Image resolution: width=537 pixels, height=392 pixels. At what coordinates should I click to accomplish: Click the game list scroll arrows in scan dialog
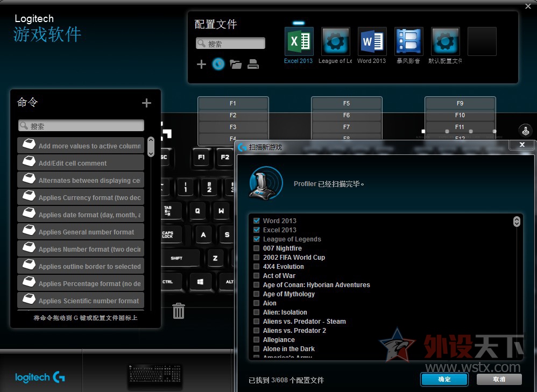[517, 222]
